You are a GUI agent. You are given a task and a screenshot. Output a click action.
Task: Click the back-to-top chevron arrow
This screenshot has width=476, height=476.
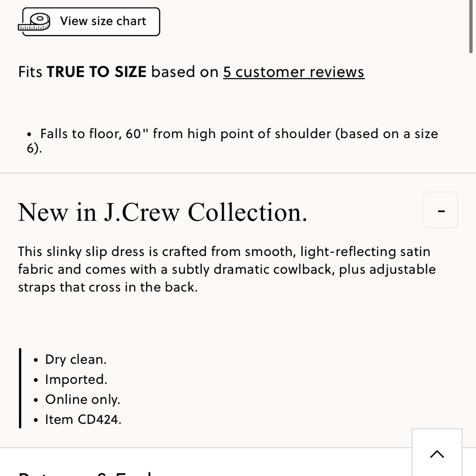pyautogui.click(x=437, y=454)
